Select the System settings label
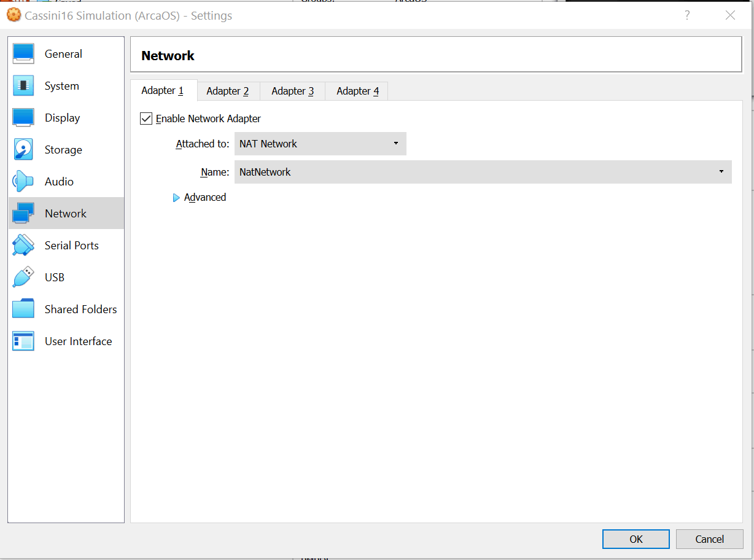The width and height of the screenshot is (754, 560). coord(62,86)
